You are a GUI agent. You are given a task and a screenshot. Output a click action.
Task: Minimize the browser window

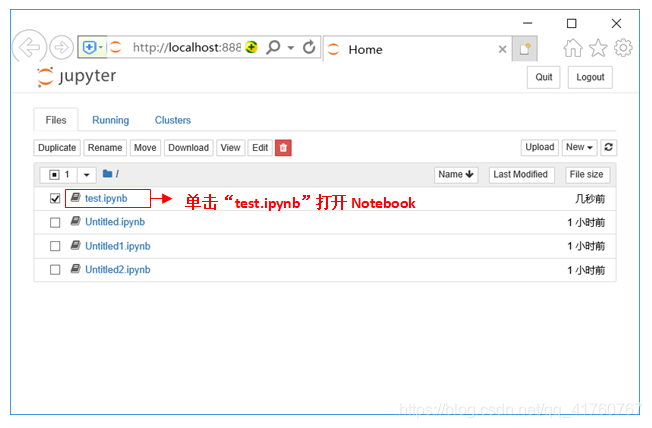tap(527, 23)
